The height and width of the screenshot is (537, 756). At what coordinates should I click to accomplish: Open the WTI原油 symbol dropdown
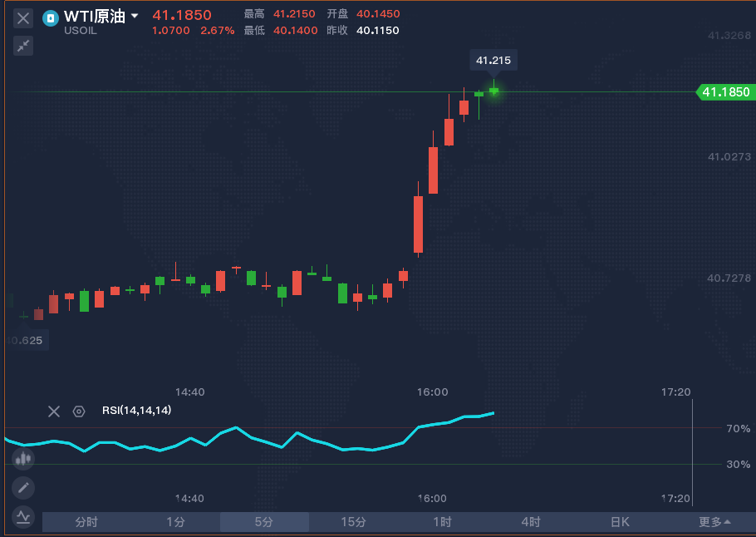(x=133, y=15)
